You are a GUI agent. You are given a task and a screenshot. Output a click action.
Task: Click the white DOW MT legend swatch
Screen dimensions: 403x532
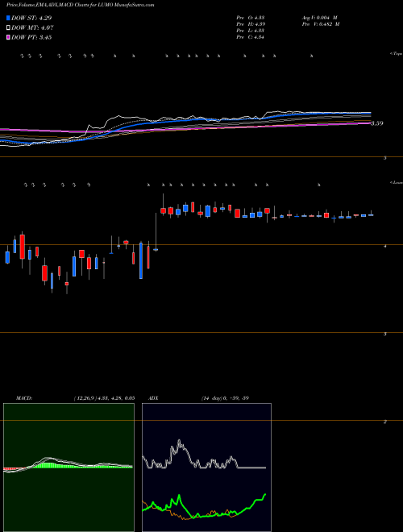pyautogui.click(x=8, y=28)
